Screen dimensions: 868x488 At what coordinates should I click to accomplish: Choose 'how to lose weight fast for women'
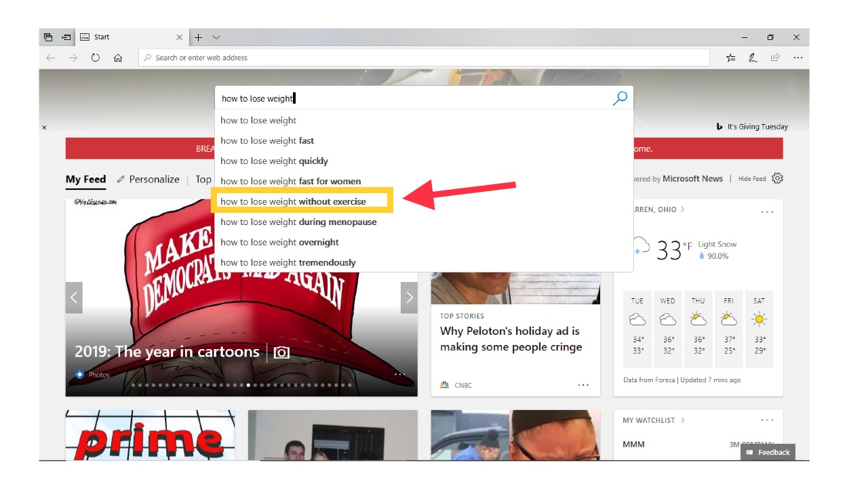pyautogui.click(x=424, y=182)
